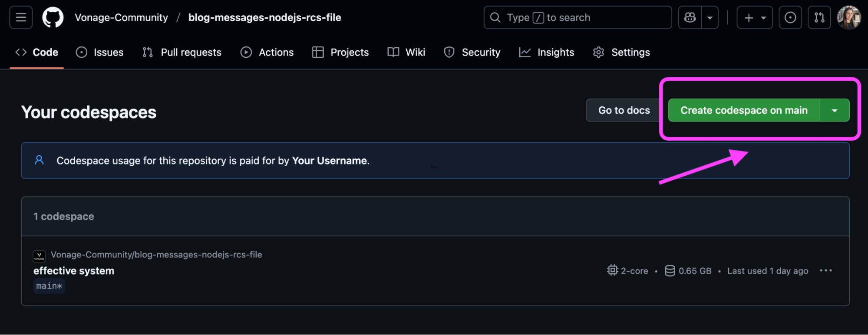
Task: Switch to the Issues tab
Action: click(x=100, y=52)
